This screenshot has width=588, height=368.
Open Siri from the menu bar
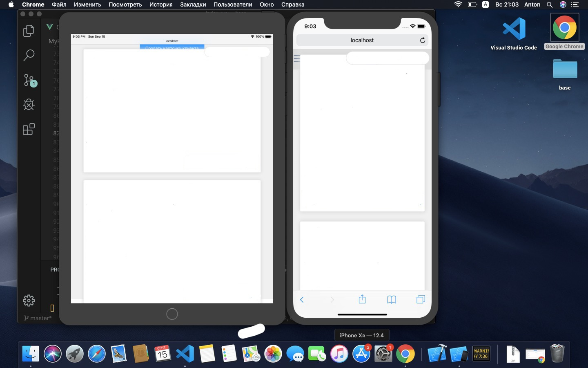563,4
